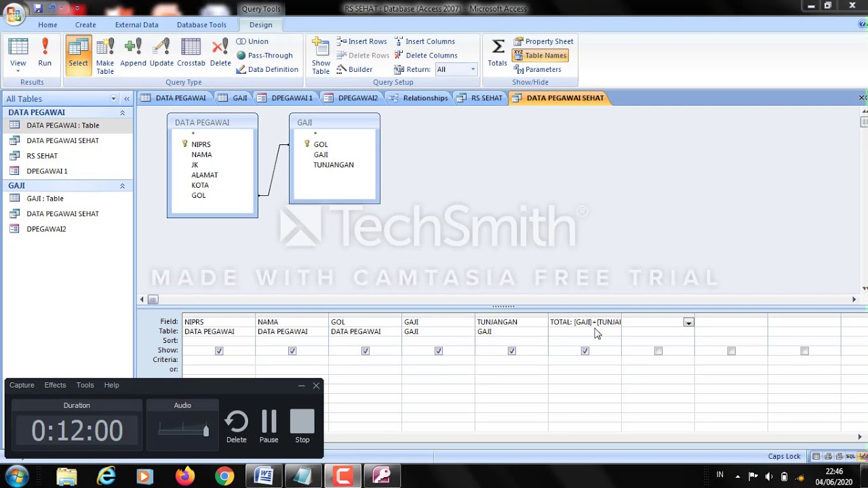
Task: Click Criteria cell under NIPRS
Action: click(218, 360)
